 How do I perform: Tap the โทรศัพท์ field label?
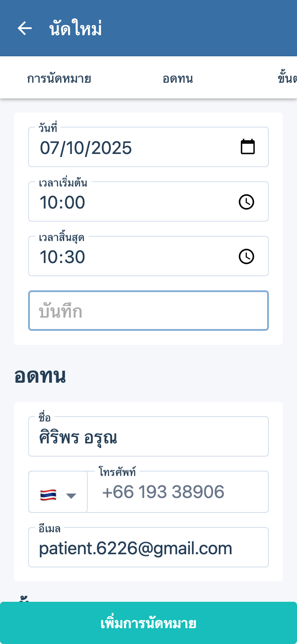[117, 472]
